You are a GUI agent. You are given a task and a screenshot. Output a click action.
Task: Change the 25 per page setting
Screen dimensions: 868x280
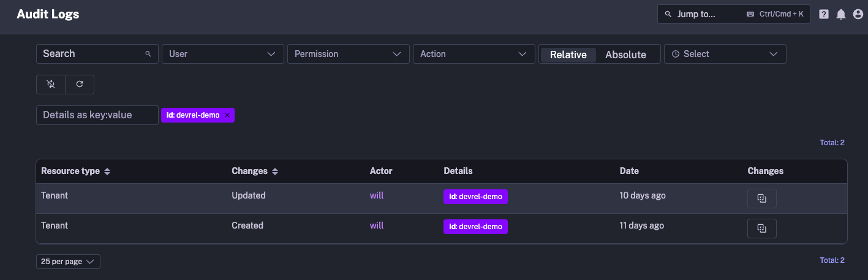pos(68,262)
